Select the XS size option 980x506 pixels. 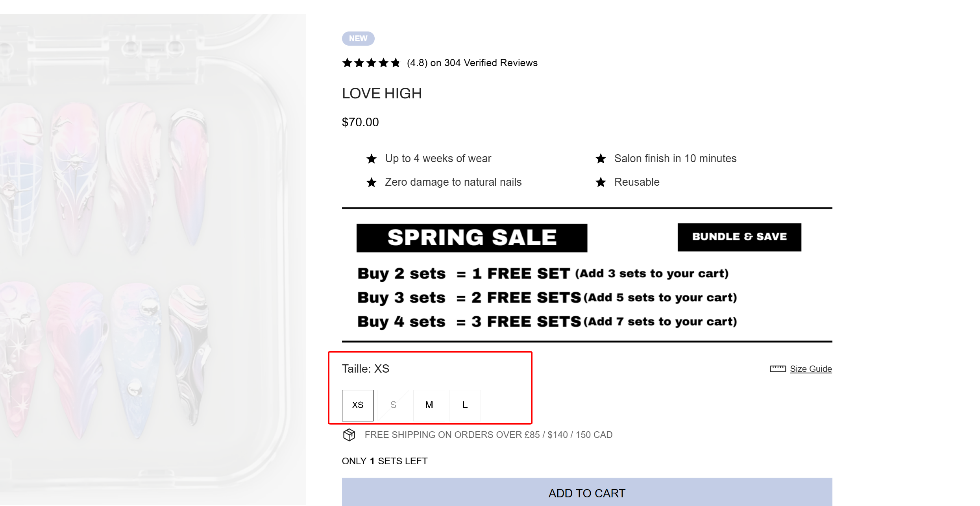coord(357,405)
